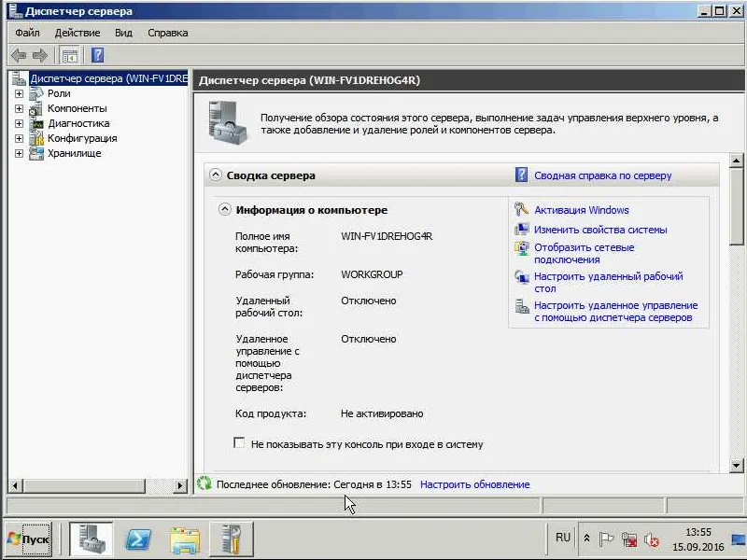Click the content pane scroll-down arrow
The width and height of the screenshot is (747, 560).
736,465
